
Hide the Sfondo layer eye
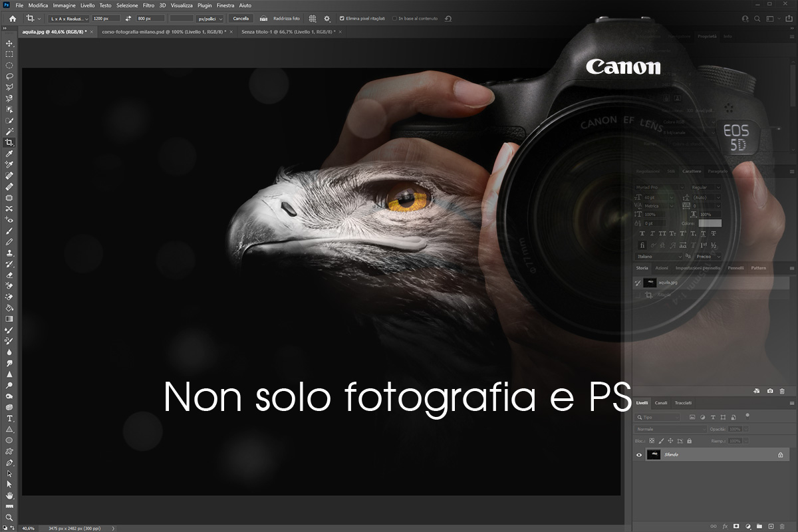pos(640,455)
